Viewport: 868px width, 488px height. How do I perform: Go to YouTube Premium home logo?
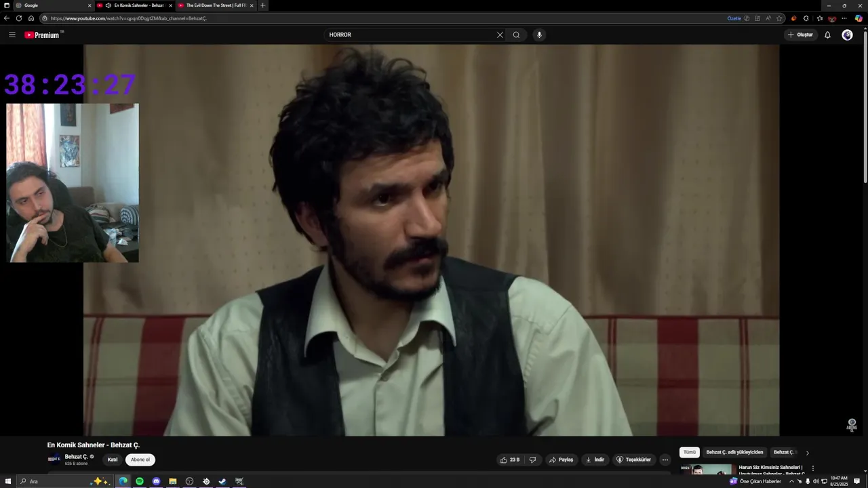(42, 35)
